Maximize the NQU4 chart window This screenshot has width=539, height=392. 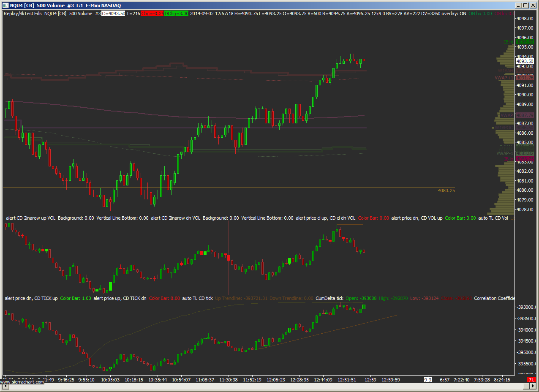[x=525, y=5]
